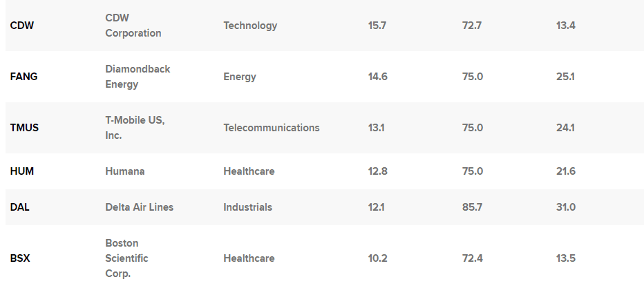Click the 15.7 value in CDW row
644x286 pixels.
[377, 26]
